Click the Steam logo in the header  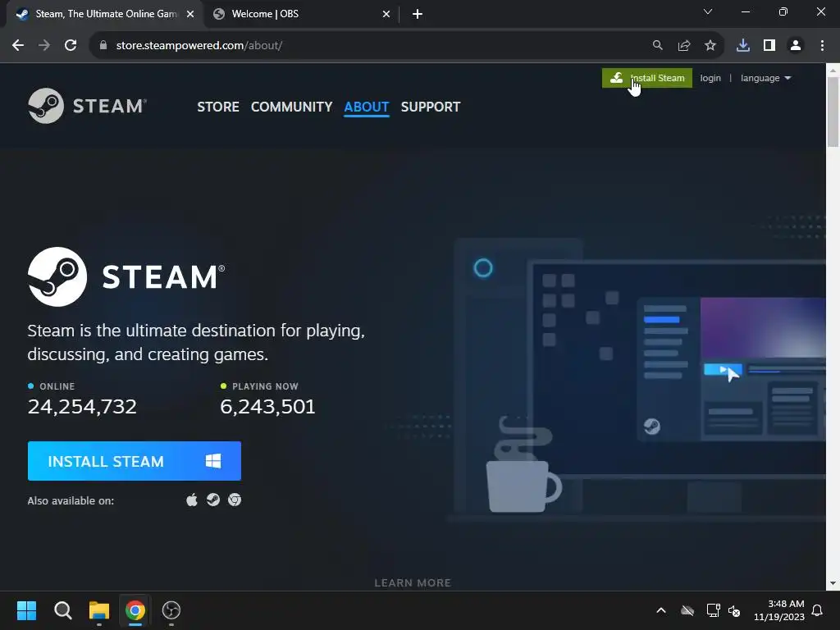tap(87, 106)
